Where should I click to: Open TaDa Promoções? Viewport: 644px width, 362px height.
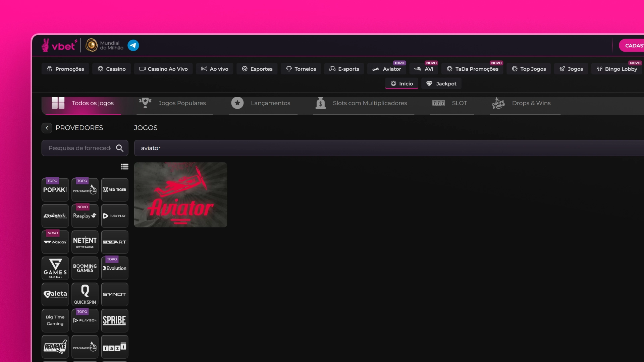point(472,69)
